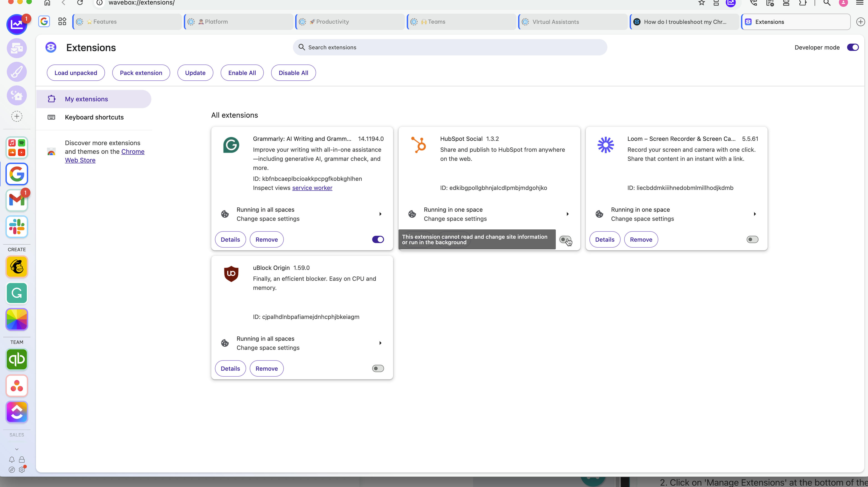Viewport: 868px width, 487px height.
Task: Open Grammarly app in the sidebar
Action: tap(17, 293)
